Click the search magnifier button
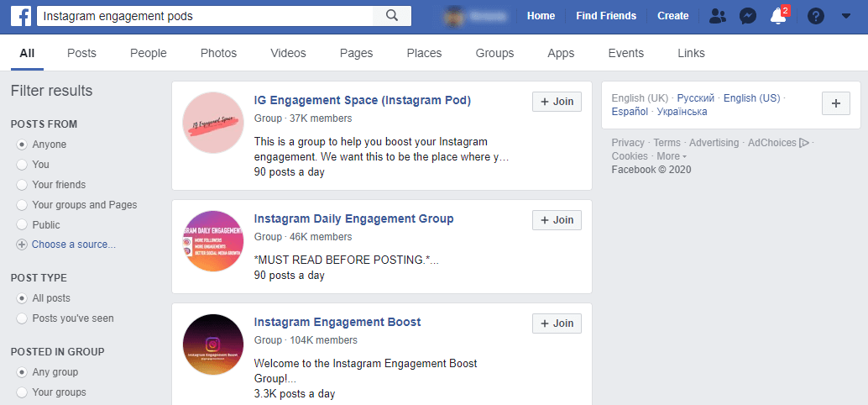868x405 pixels. click(392, 16)
